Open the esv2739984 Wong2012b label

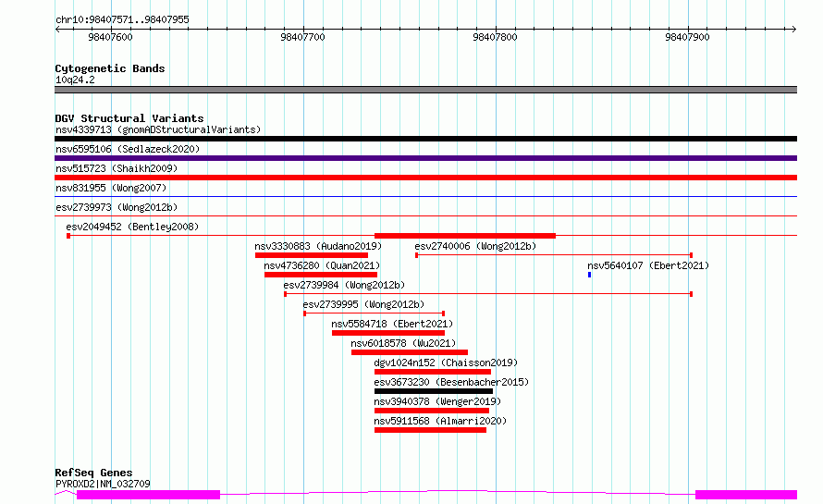(344, 285)
